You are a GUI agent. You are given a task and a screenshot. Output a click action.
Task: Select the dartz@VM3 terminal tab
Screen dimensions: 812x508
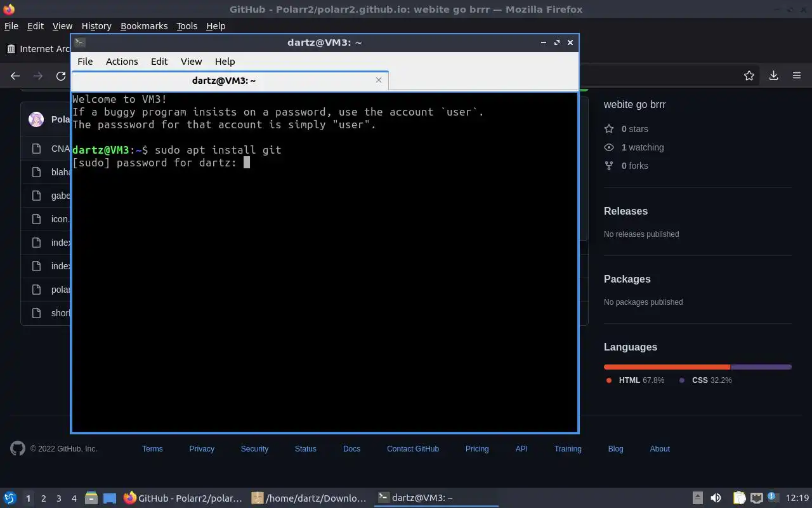[230, 81]
